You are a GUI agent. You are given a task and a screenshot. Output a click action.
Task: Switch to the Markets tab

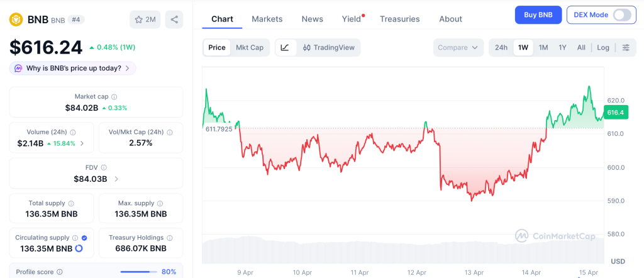coord(267,19)
